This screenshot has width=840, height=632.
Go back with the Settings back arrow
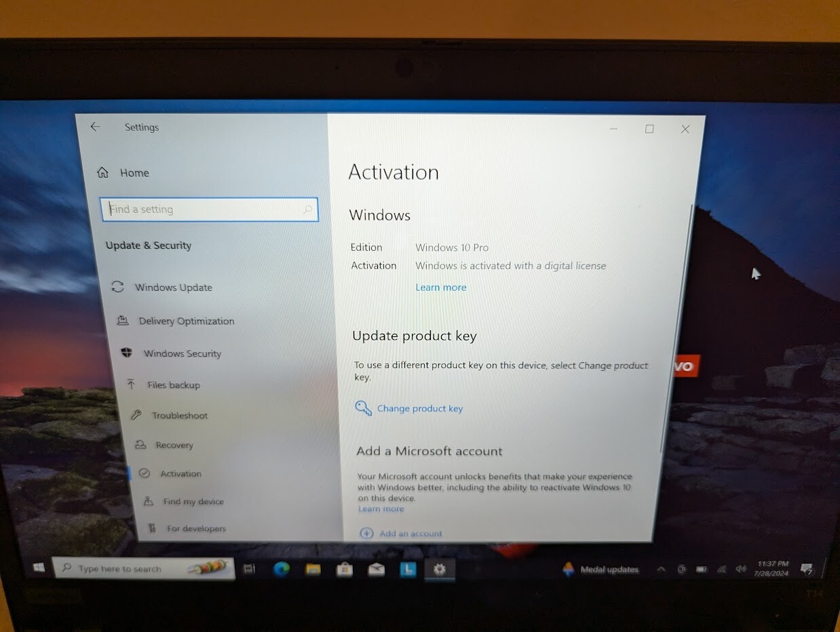(95, 127)
